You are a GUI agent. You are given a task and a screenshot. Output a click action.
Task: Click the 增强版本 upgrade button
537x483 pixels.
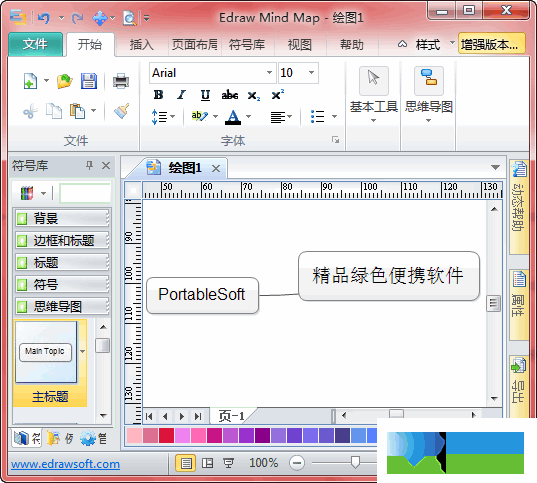click(x=491, y=44)
